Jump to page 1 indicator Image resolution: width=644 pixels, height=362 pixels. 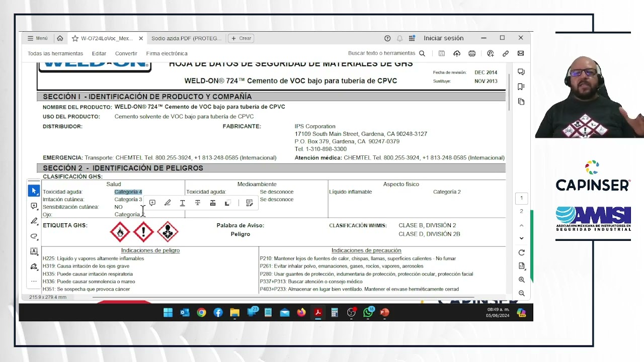[x=521, y=198]
